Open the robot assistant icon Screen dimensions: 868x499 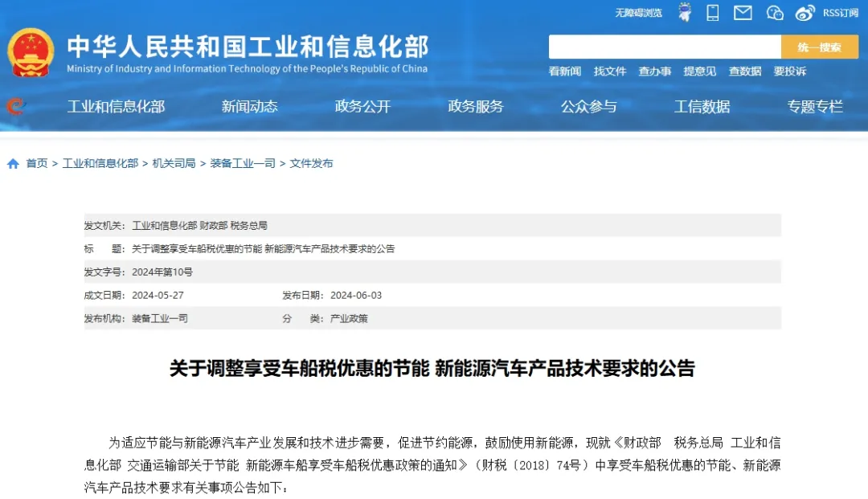(x=684, y=12)
